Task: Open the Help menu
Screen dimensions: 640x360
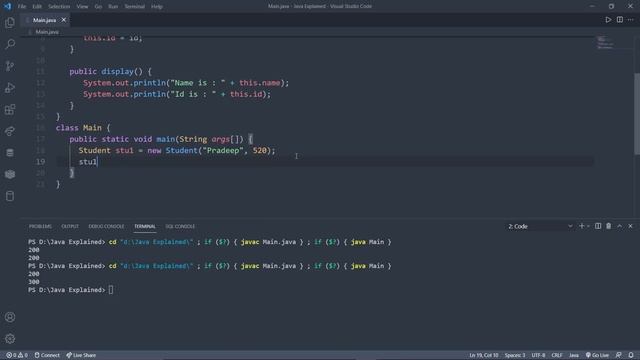Action: (x=157, y=7)
